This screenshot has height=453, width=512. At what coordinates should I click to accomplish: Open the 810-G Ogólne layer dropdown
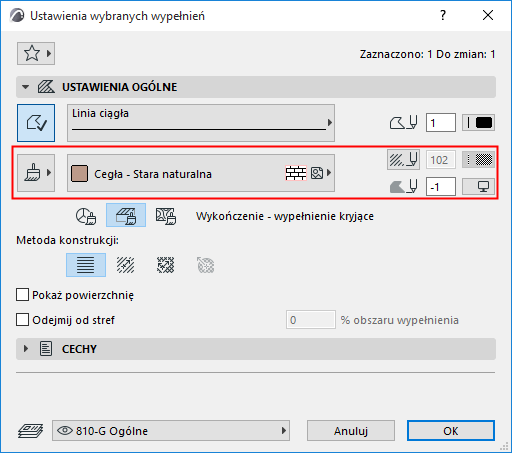pos(171,431)
